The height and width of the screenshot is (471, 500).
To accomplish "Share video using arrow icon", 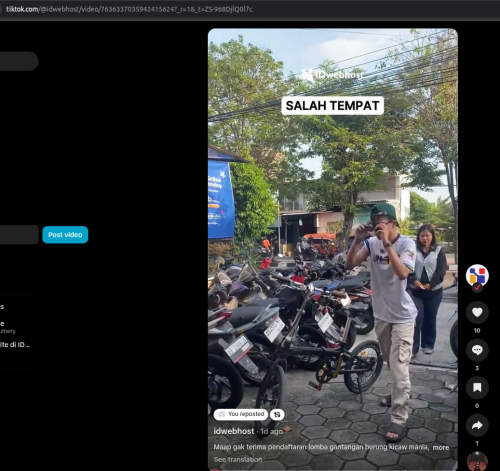I will (477, 425).
